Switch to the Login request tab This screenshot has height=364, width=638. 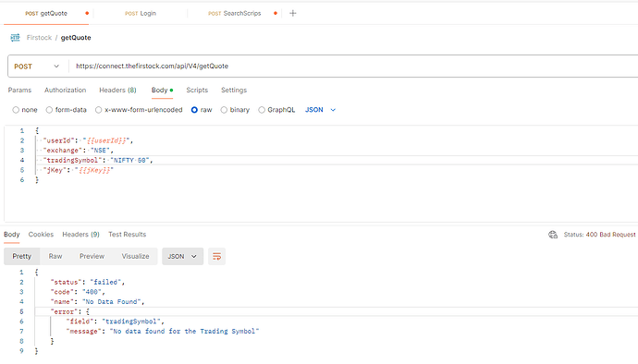pyautogui.click(x=141, y=14)
